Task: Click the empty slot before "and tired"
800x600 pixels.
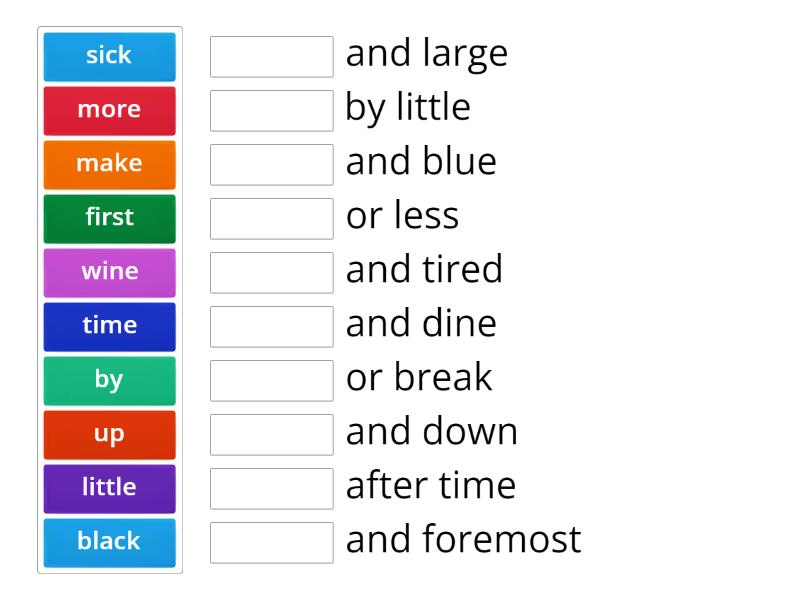Action: coord(271,272)
